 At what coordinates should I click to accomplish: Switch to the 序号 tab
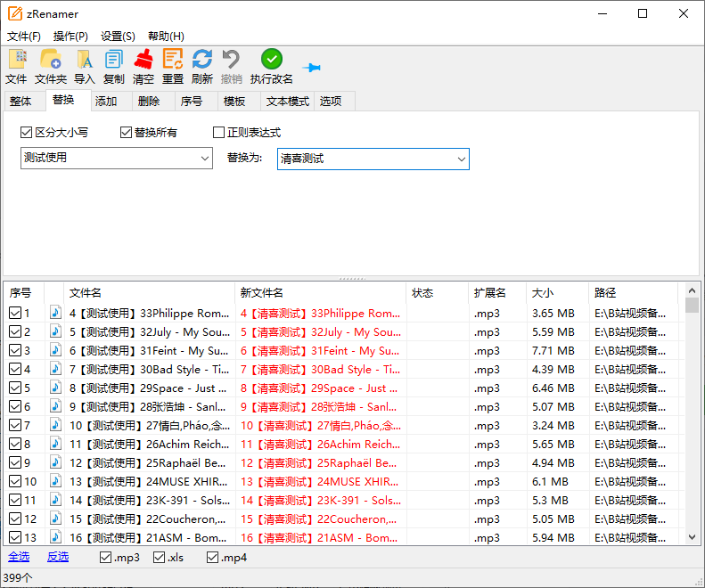[x=192, y=101]
